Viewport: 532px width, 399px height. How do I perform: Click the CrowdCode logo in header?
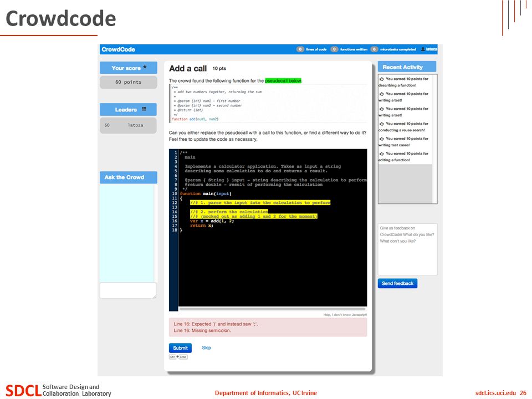pyautogui.click(x=118, y=49)
